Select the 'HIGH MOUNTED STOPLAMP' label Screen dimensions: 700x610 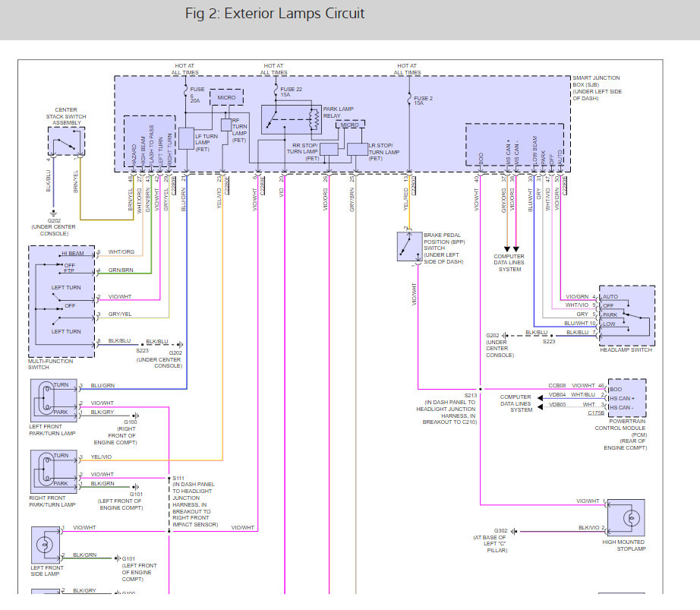point(623,545)
